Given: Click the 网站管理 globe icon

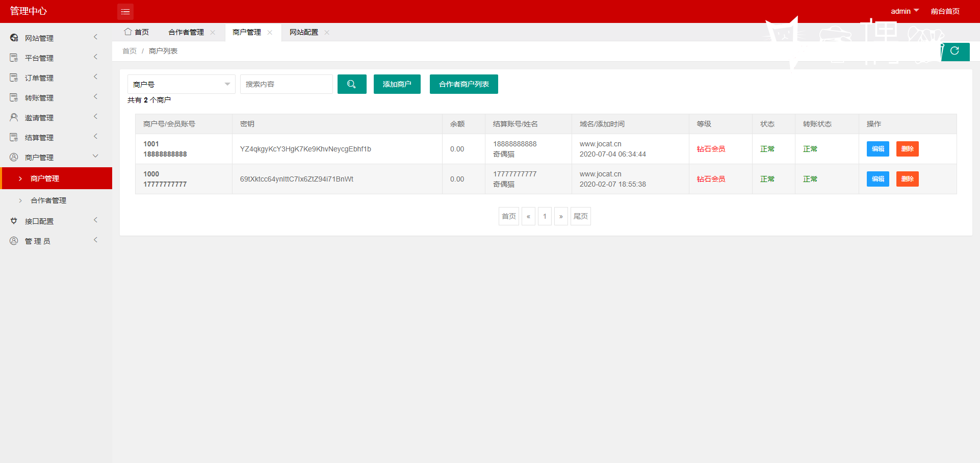Looking at the screenshot, I should pos(14,38).
